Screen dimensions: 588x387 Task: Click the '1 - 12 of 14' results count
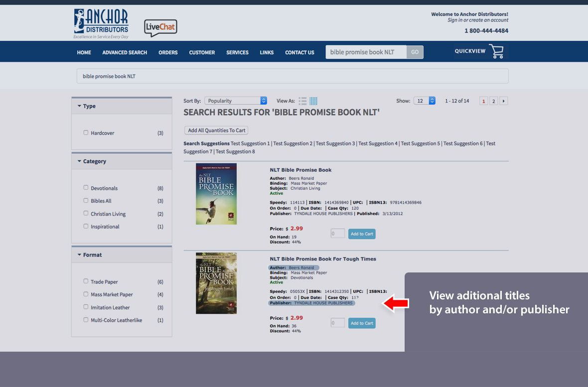coord(457,101)
